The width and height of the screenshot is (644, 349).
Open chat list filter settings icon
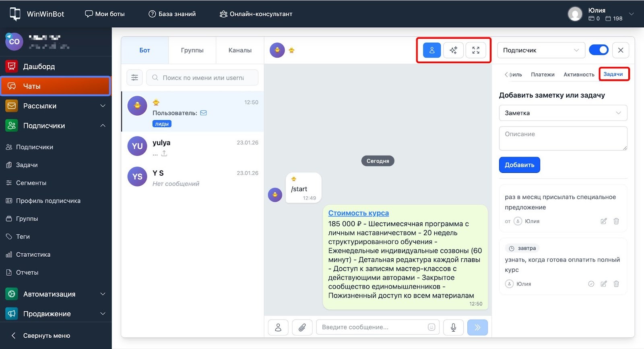(x=134, y=78)
